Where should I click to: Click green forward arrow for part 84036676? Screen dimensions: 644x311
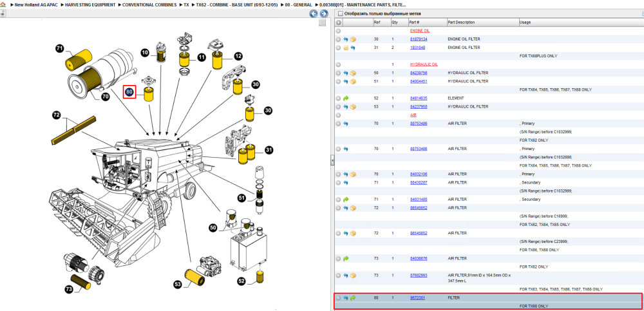click(x=346, y=258)
